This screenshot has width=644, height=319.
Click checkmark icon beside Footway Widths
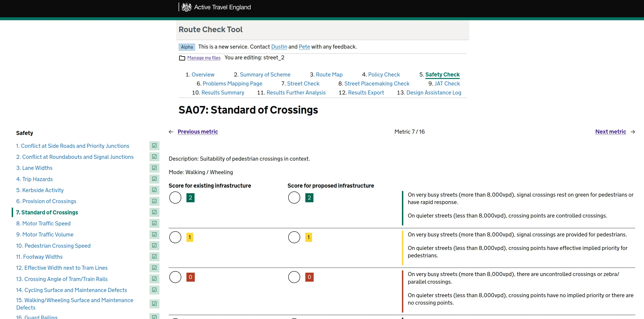154,256
